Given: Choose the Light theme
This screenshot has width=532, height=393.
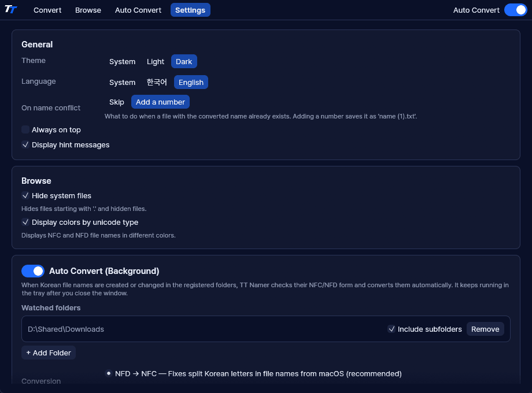Looking at the screenshot, I should 156,62.
